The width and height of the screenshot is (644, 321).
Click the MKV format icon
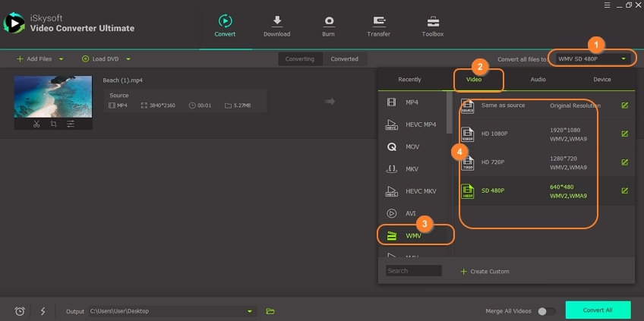391,169
